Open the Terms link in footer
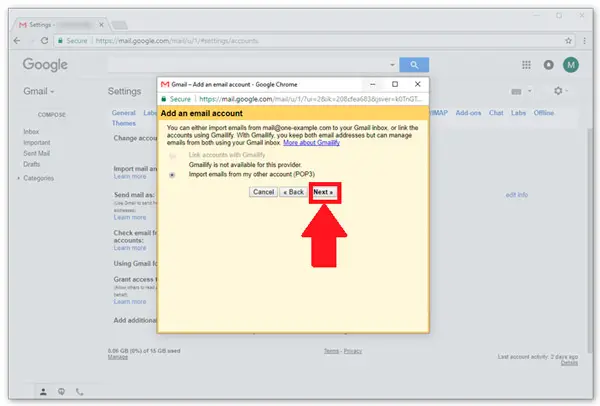 (x=331, y=351)
